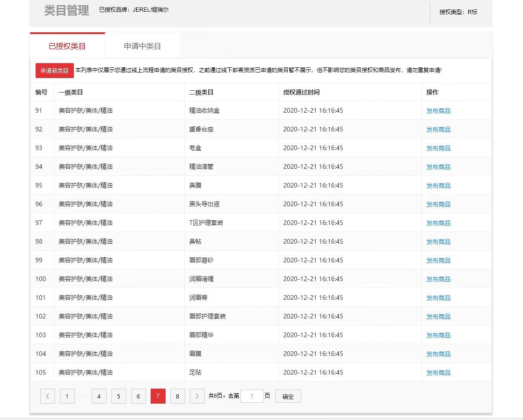Publish product under T区护理套装
Image resolution: width=523 pixels, height=420 pixels.
pos(438,223)
